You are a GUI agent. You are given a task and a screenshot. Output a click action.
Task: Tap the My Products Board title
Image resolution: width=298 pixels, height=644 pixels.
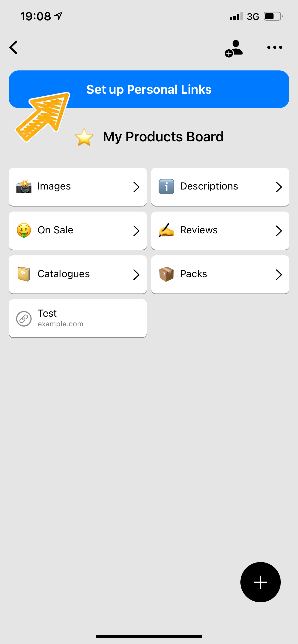pyautogui.click(x=163, y=137)
